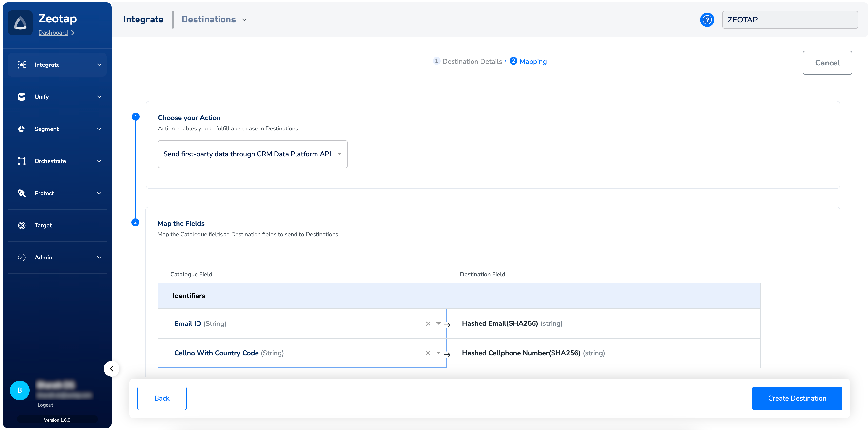868x430 pixels.
Task: Clear the Email ID mapping
Action: [428, 323]
